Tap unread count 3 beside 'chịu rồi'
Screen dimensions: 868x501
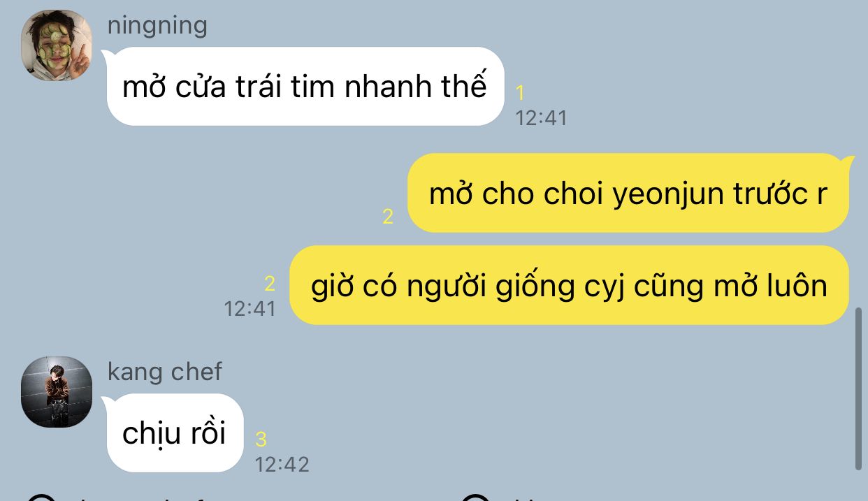coord(261,439)
